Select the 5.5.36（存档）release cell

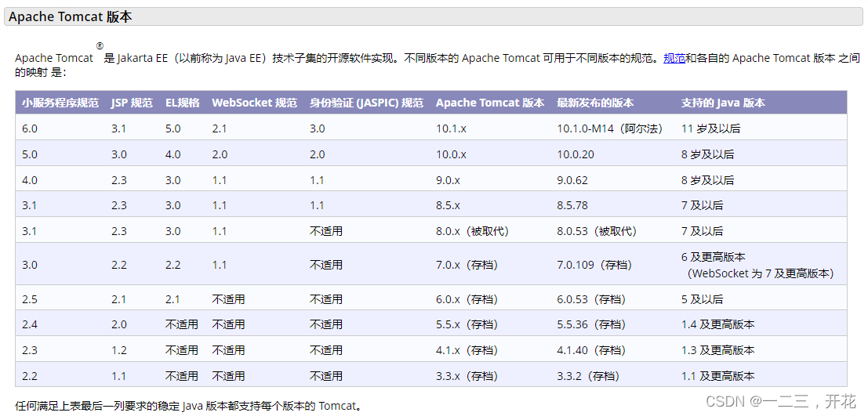[x=591, y=324]
